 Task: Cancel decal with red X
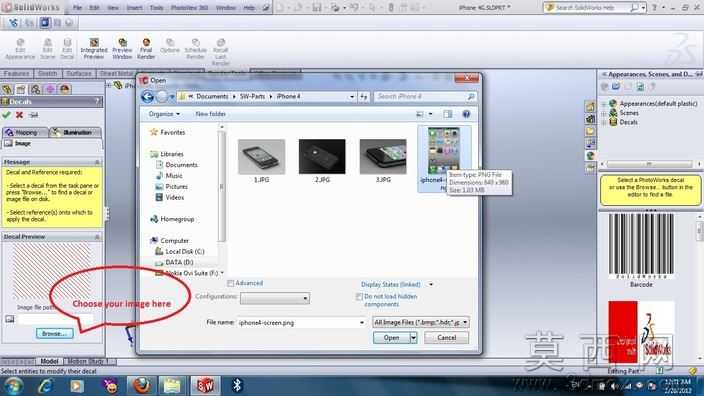point(19,115)
